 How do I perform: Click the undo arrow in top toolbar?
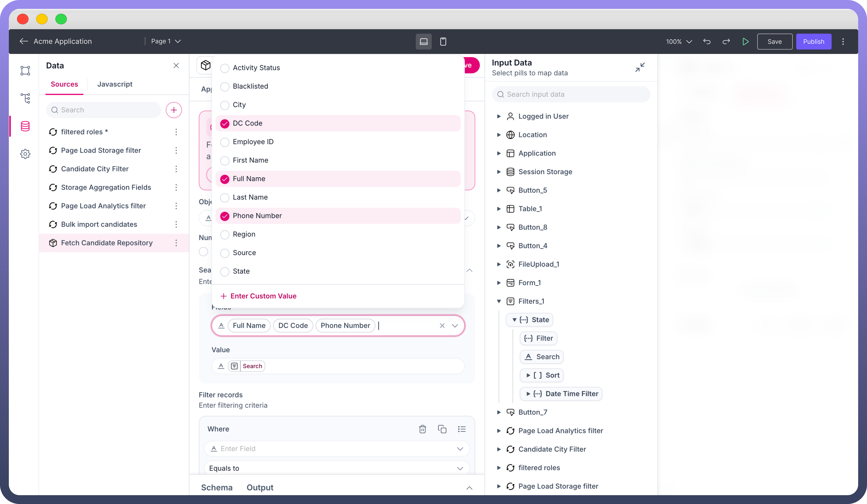click(x=707, y=42)
